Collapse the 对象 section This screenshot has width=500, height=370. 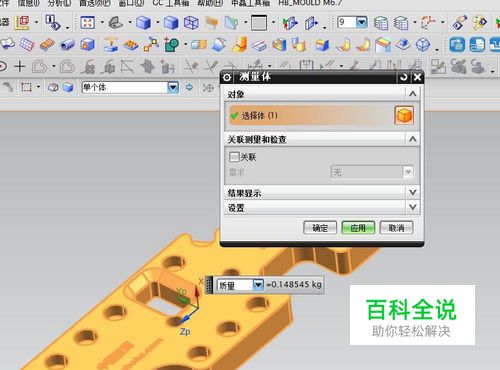click(x=412, y=94)
